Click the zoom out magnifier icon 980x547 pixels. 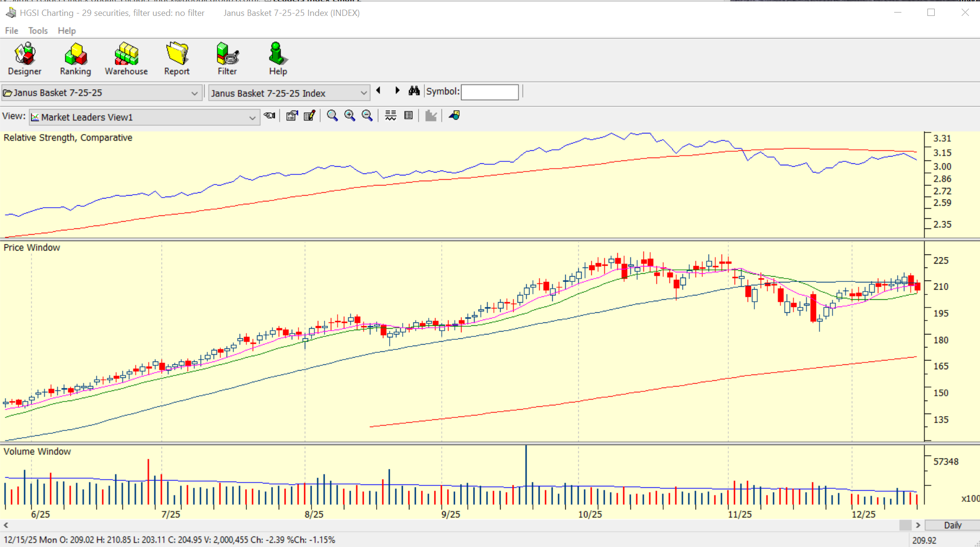tap(367, 116)
